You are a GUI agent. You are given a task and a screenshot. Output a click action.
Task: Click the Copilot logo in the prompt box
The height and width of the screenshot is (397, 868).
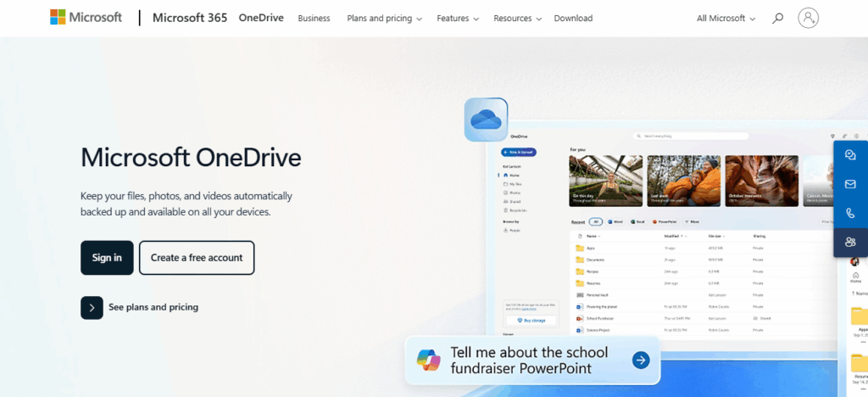click(428, 361)
